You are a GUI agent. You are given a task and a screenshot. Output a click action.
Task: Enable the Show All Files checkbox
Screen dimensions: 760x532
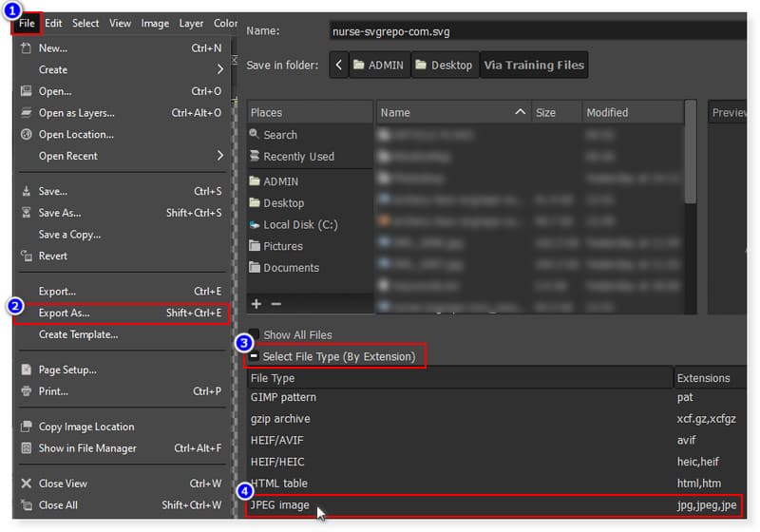pyautogui.click(x=254, y=334)
